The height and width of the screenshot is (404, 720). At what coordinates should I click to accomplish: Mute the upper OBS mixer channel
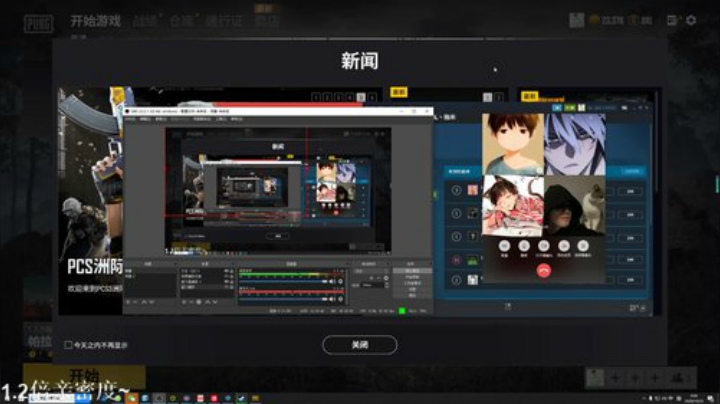coord(332,281)
